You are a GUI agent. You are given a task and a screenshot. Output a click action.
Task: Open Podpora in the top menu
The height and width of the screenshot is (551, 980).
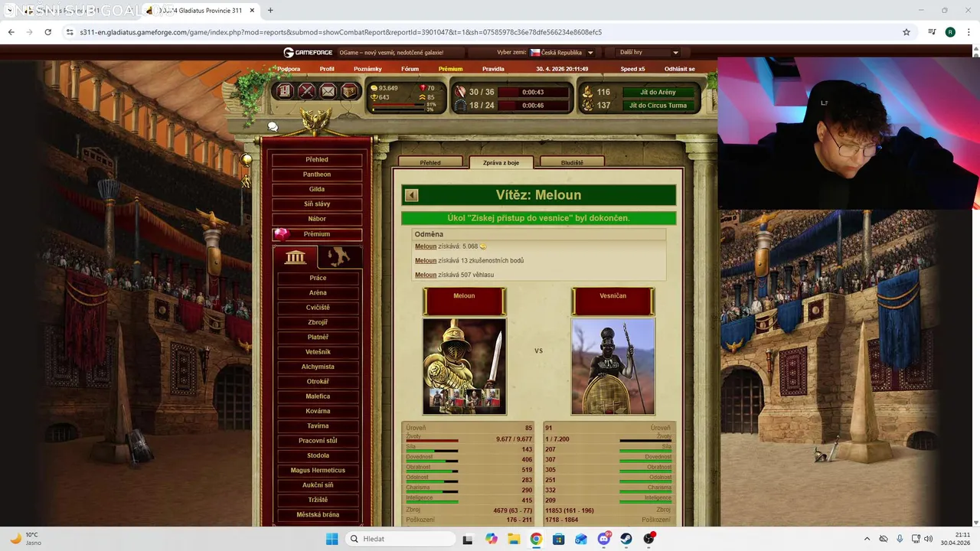coord(289,69)
